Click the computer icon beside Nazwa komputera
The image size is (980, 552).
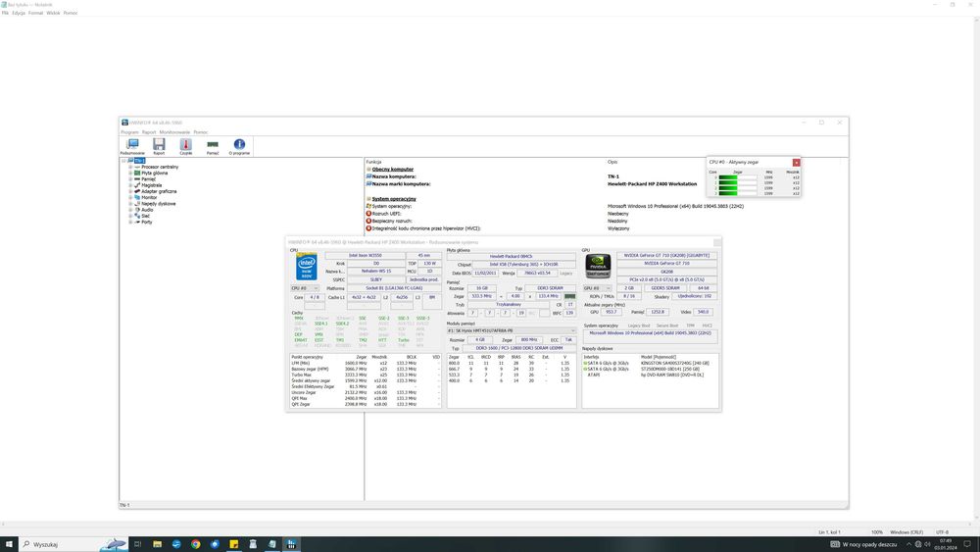[368, 176]
